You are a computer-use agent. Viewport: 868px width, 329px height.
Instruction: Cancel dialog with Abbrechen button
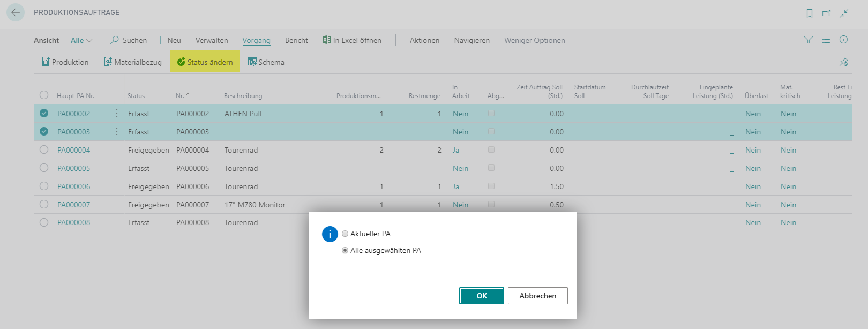click(x=538, y=296)
